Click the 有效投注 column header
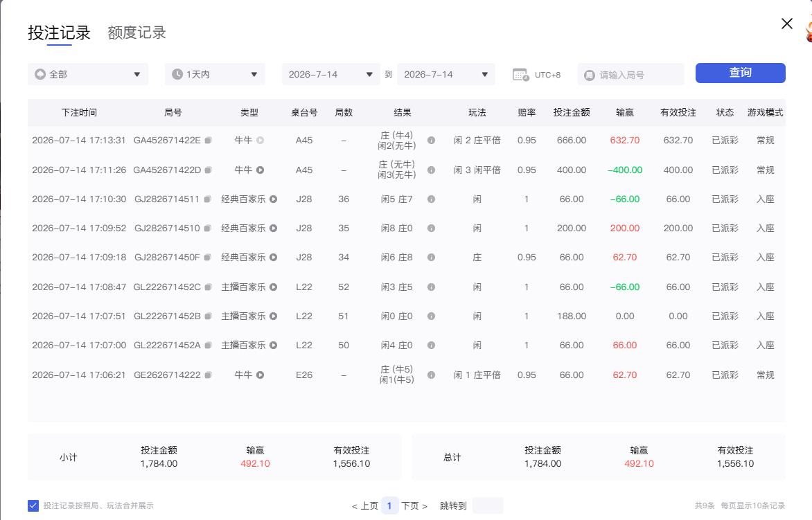Screen dimensions: 812x520 pyautogui.click(x=678, y=112)
